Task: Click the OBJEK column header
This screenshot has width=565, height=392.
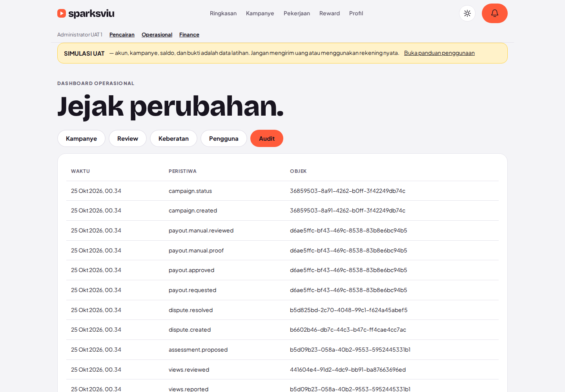Action: pos(298,171)
